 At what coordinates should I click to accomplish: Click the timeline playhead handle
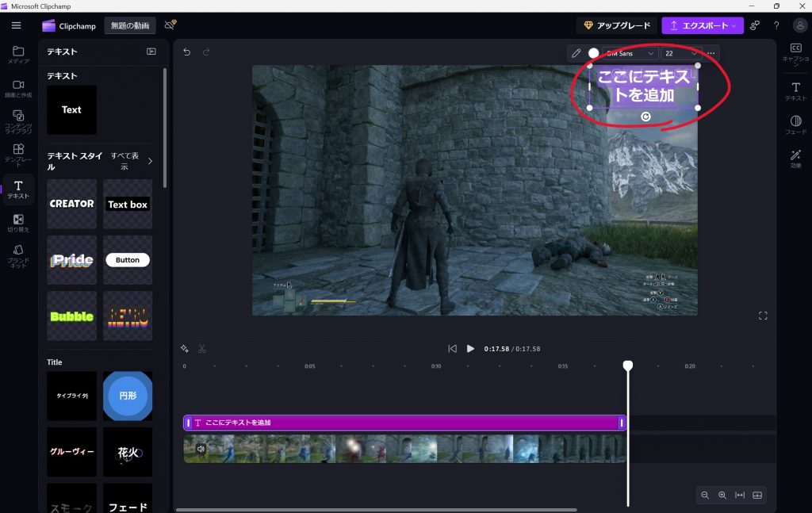click(x=628, y=366)
